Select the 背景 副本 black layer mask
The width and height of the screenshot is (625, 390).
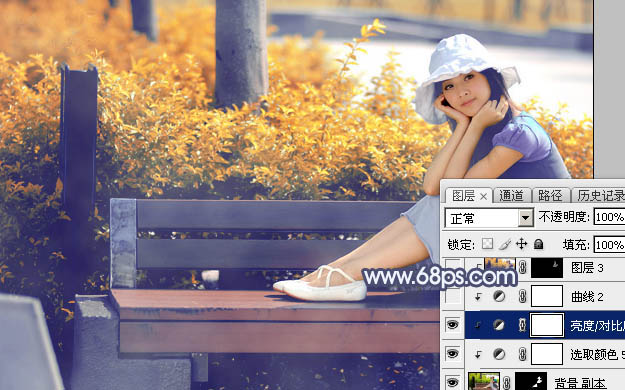[531, 381]
